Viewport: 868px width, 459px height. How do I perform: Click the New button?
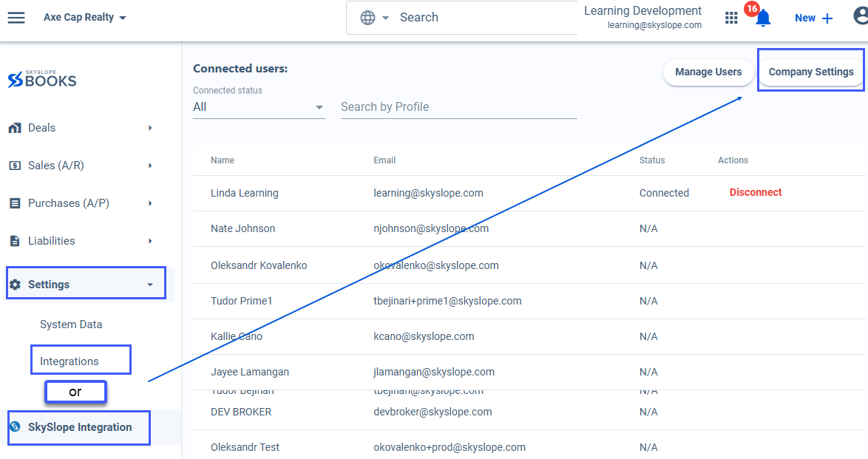click(x=813, y=18)
